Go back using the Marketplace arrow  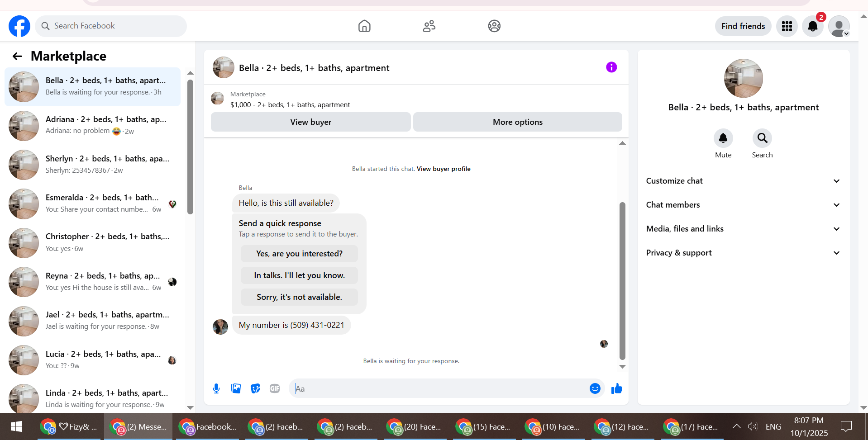[17, 56]
